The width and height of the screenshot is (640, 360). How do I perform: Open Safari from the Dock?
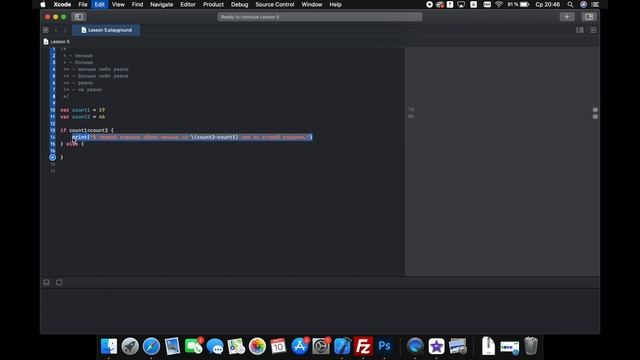151,346
